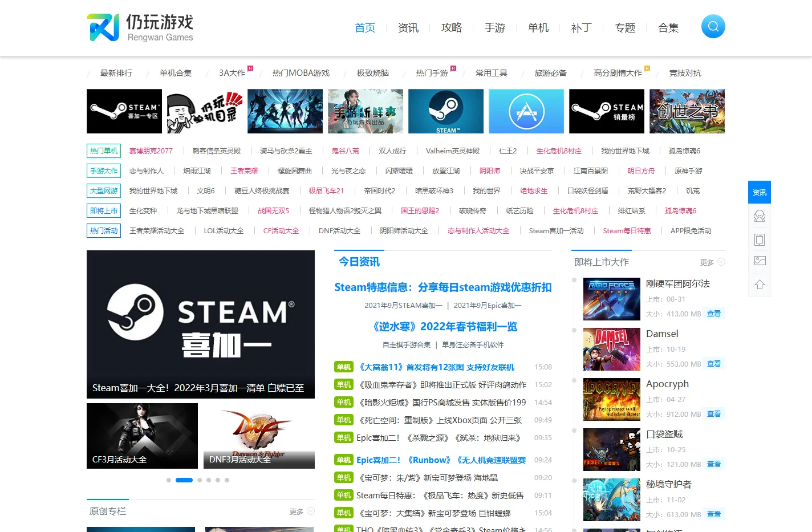
Task: Click 单机 tag beside 《吸血鬼幸存者》 news
Action: (344, 385)
